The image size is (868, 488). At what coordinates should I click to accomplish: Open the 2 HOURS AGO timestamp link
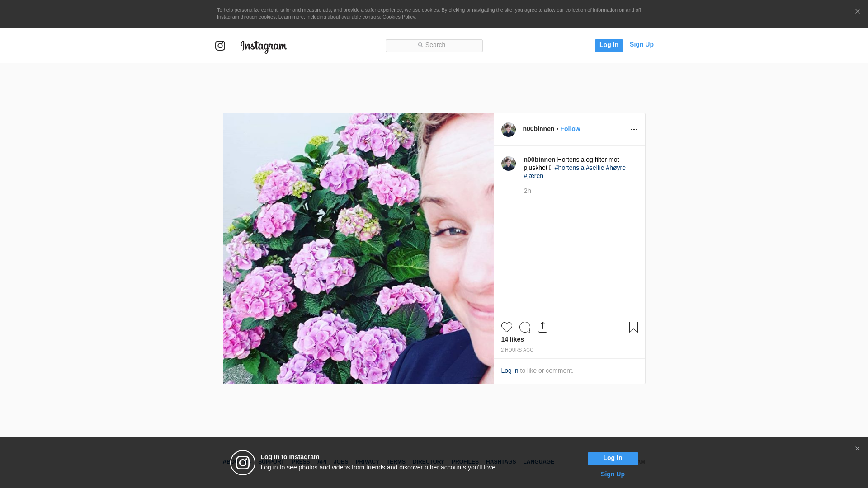tap(517, 350)
